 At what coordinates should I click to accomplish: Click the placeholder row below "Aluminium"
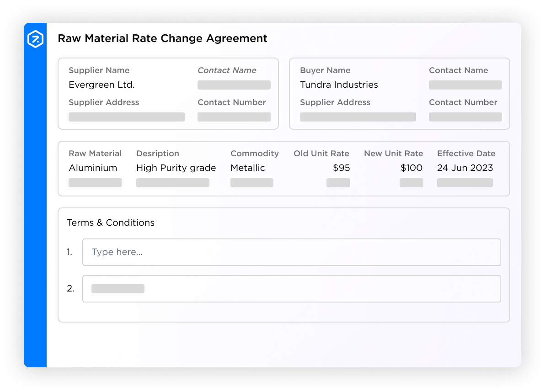click(x=95, y=183)
